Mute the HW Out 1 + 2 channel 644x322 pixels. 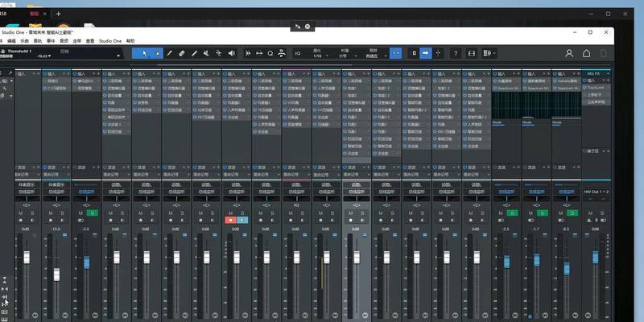pyautogui.click(x=591, y=213)
